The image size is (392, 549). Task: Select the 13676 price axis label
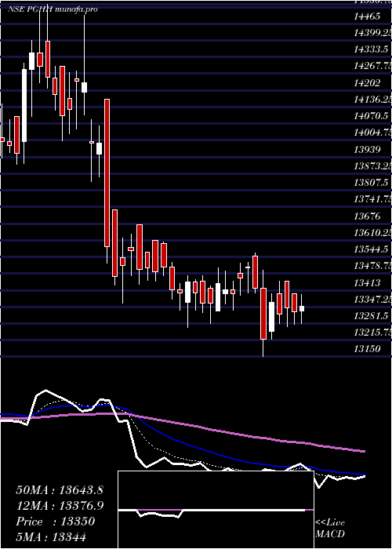point(367,216)
